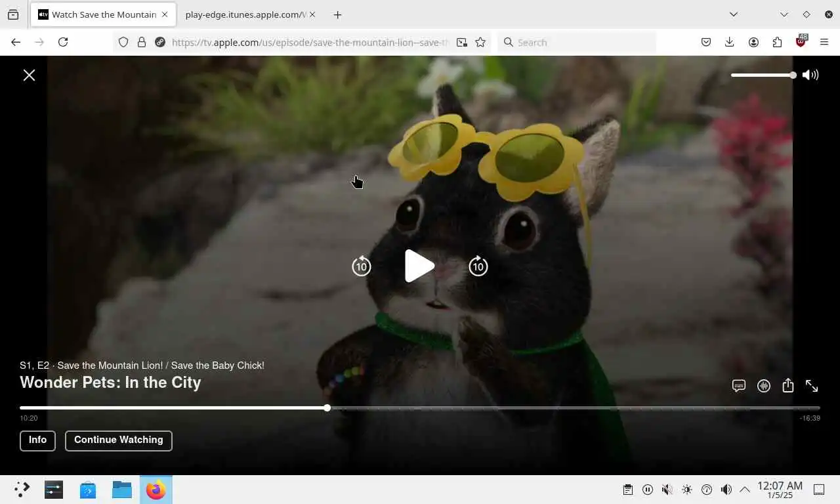Play the paused episode
The height and width of the screenshot is (504, 840).
(x=419, y=266)
